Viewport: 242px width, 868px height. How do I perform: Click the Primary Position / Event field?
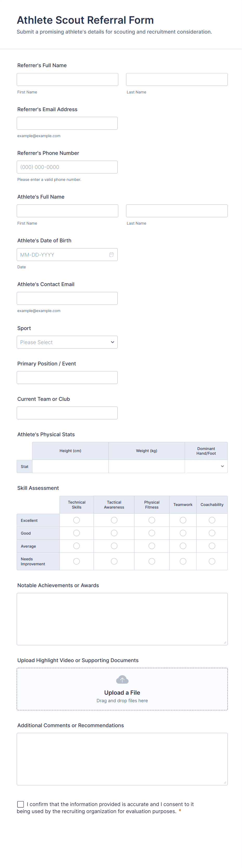pos(67,377)
